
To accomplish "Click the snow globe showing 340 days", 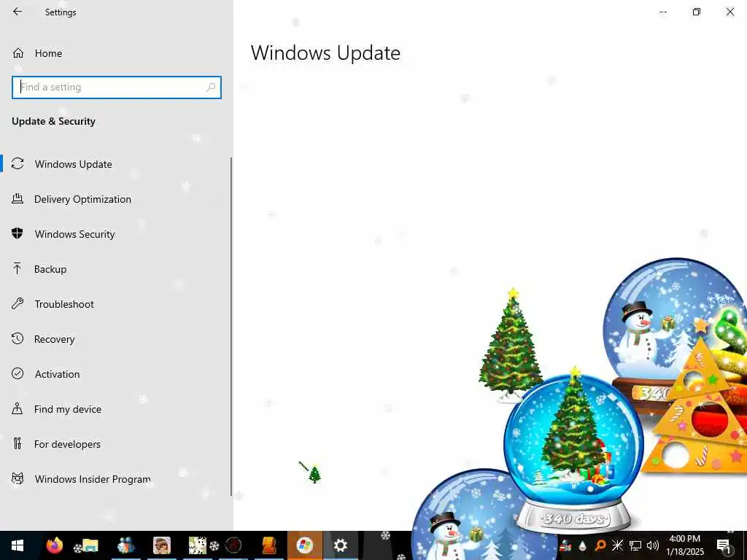I will [574, 451].
